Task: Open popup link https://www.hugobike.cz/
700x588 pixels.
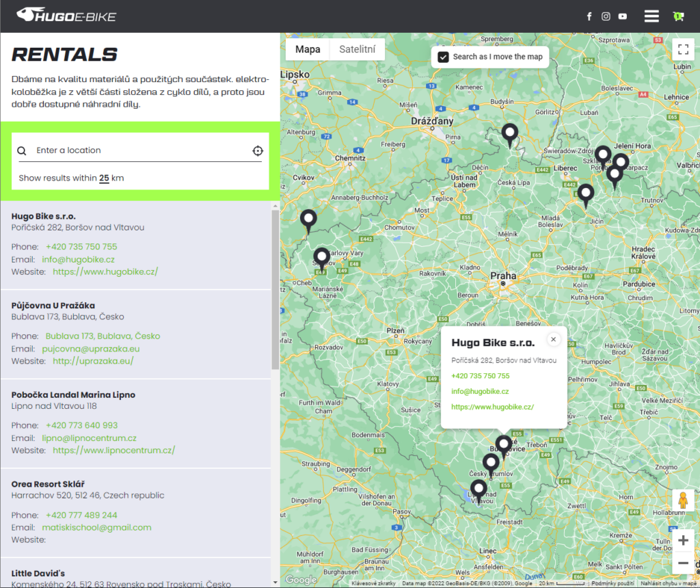Action: point(492,407)
